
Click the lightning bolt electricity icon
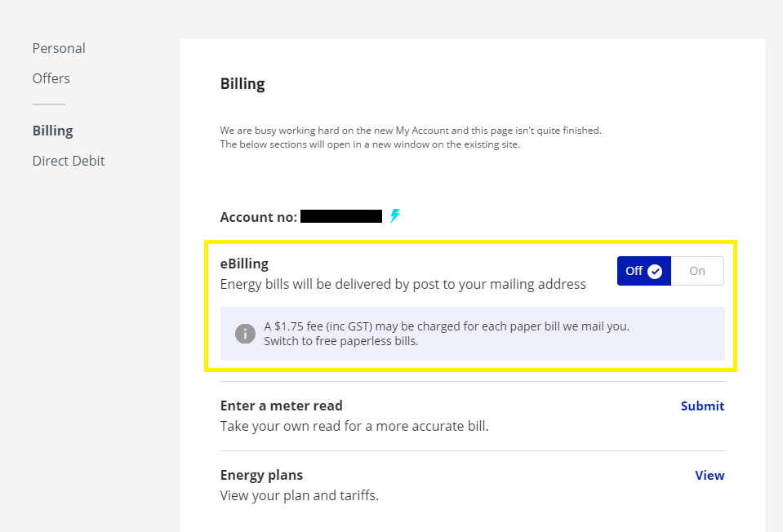[x=395, y=216]
